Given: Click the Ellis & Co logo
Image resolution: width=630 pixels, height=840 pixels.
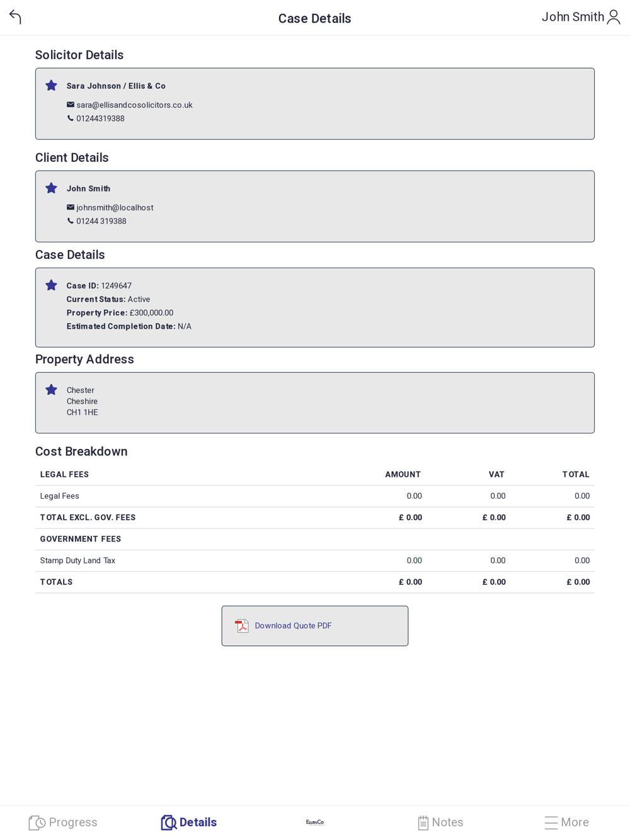Looking at the screenshot, I should [x=315, y=822].
